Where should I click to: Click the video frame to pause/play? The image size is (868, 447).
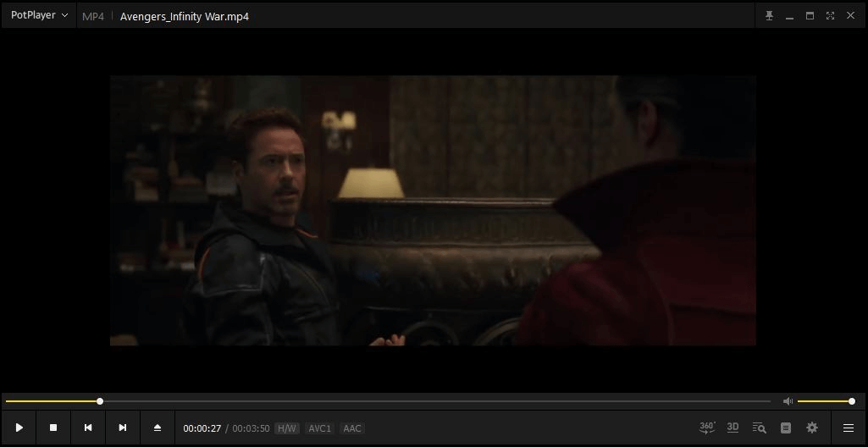[433, 210]
